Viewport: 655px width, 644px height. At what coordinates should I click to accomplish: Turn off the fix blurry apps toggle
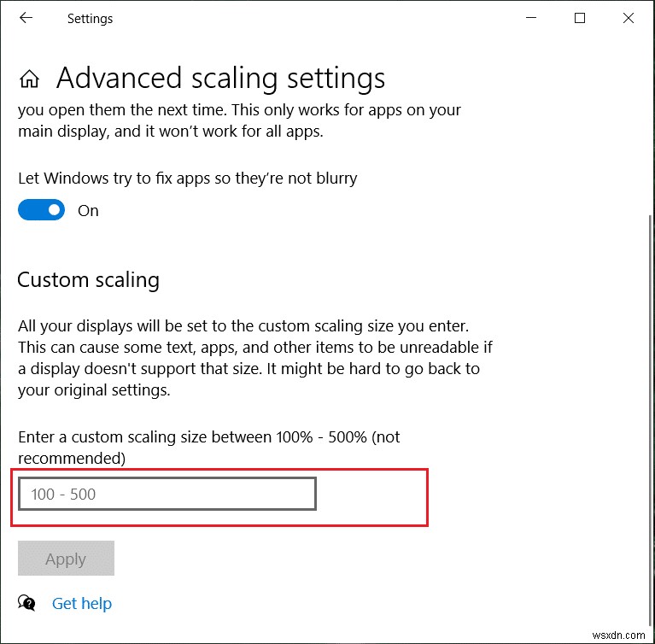pyautogui.click(x=41, y=210)
